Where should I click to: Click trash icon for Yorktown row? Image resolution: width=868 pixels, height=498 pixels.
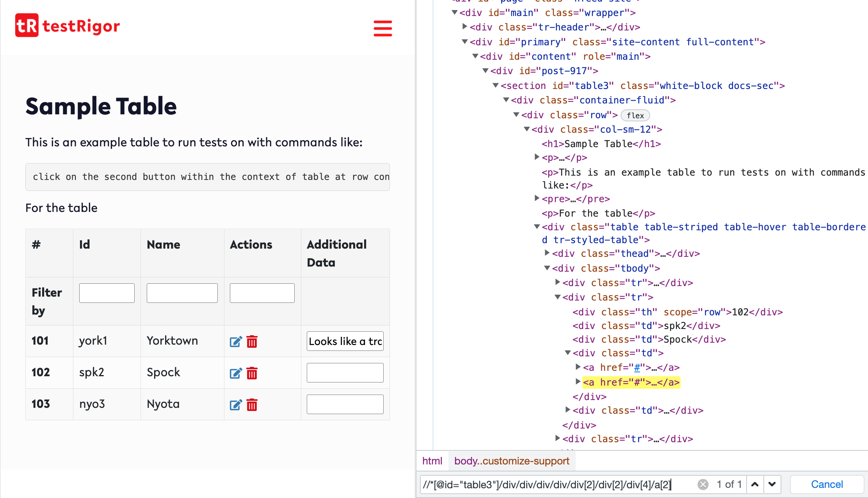coord(252,341)
